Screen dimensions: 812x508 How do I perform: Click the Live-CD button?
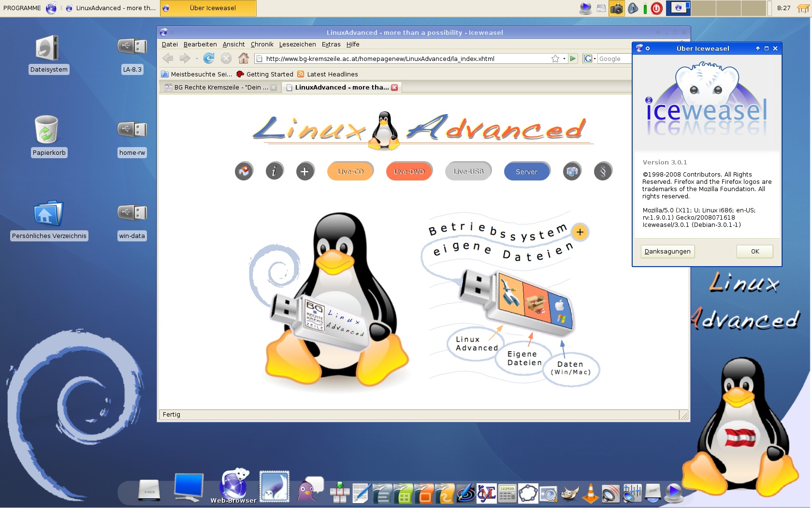pos(350,171)
